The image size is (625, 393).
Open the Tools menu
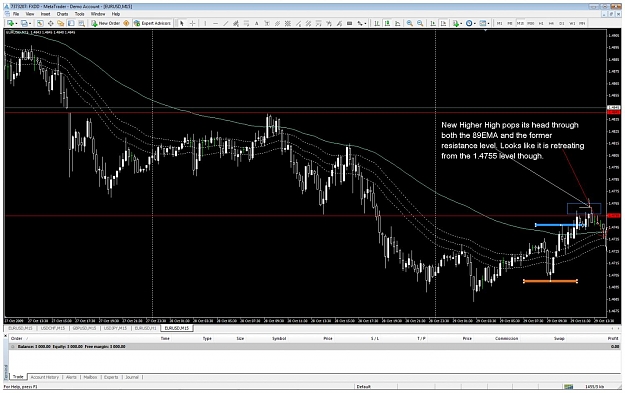[79, 14]
